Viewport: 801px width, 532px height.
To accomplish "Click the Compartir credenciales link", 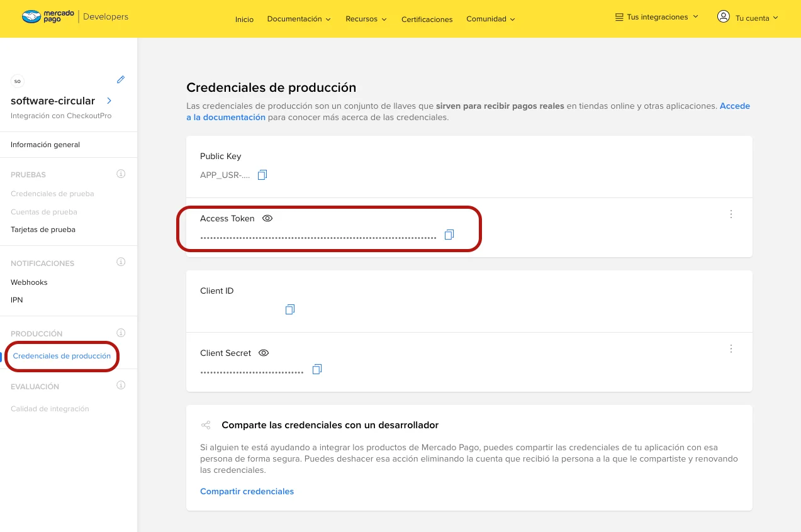I will 247,491.
